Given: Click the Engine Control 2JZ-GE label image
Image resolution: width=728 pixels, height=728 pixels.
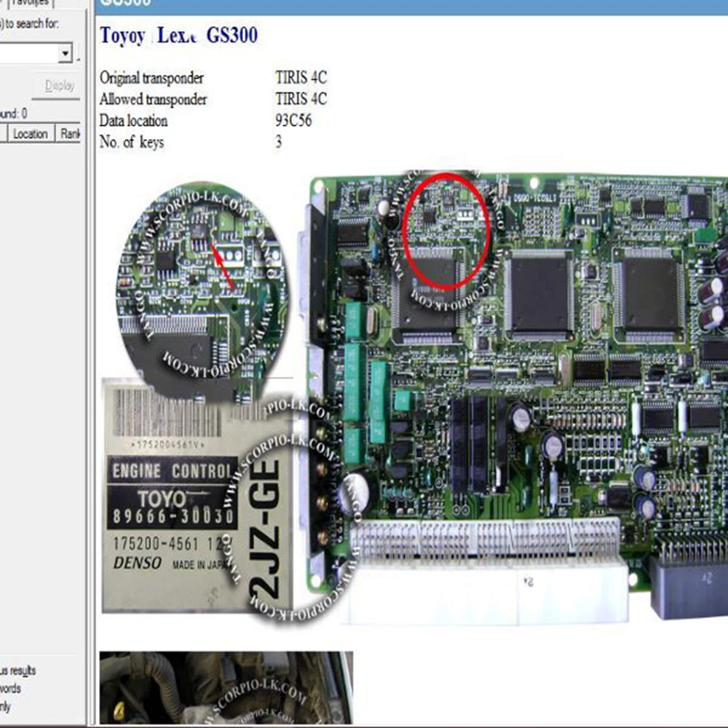Looking at the screenshot, I should (199, 495).
